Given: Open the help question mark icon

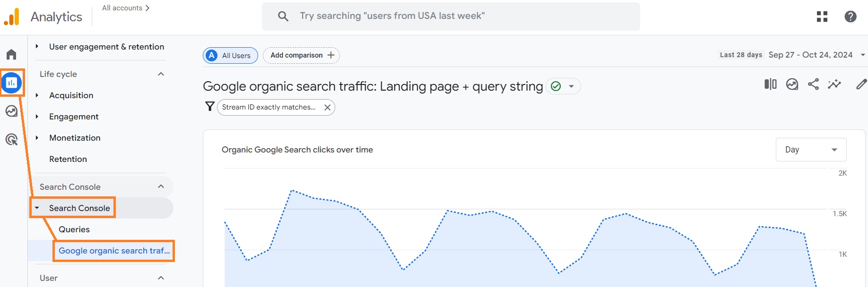Looking at the screenshot, I should [x=850, y=17].
